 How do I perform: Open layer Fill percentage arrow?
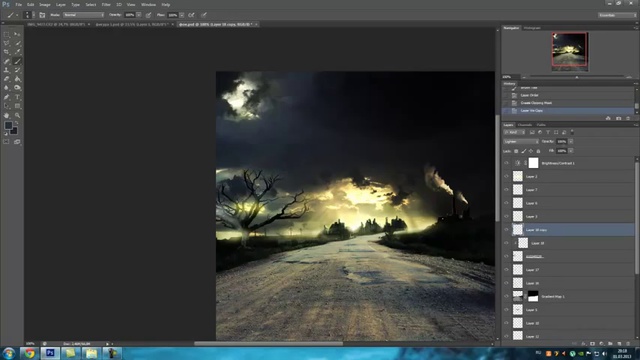[x=571, y=151]
